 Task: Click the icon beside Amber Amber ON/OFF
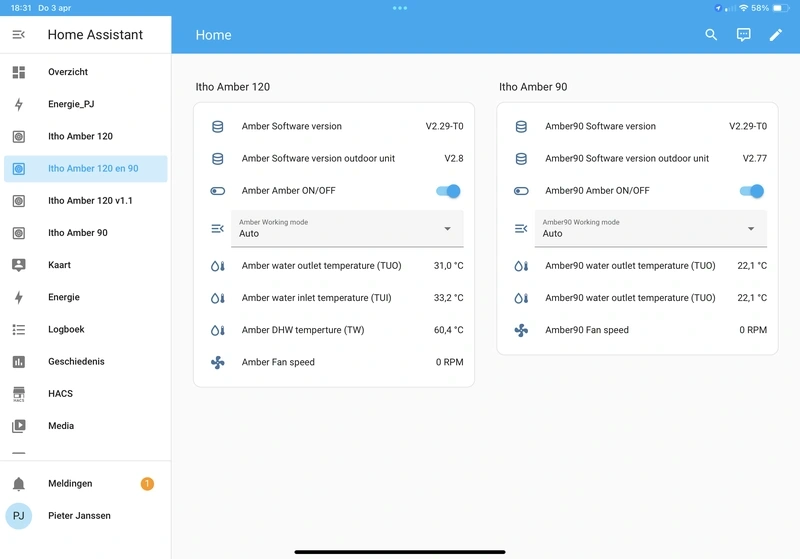pos(217,191)
